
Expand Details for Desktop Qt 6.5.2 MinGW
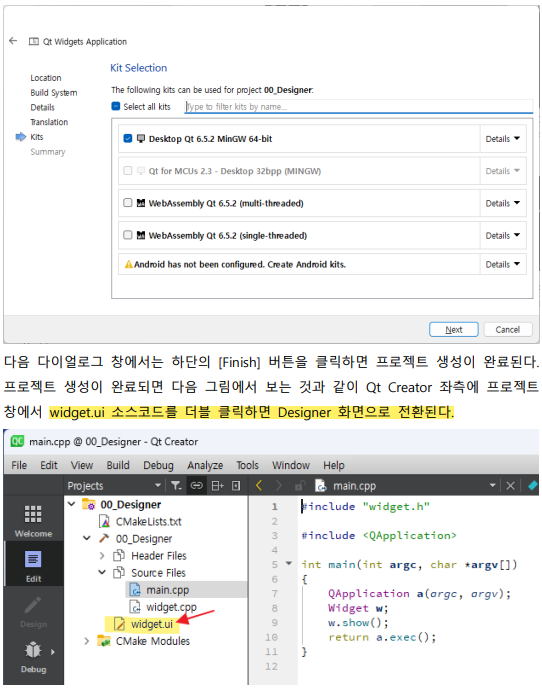click(x=503, y=139)
